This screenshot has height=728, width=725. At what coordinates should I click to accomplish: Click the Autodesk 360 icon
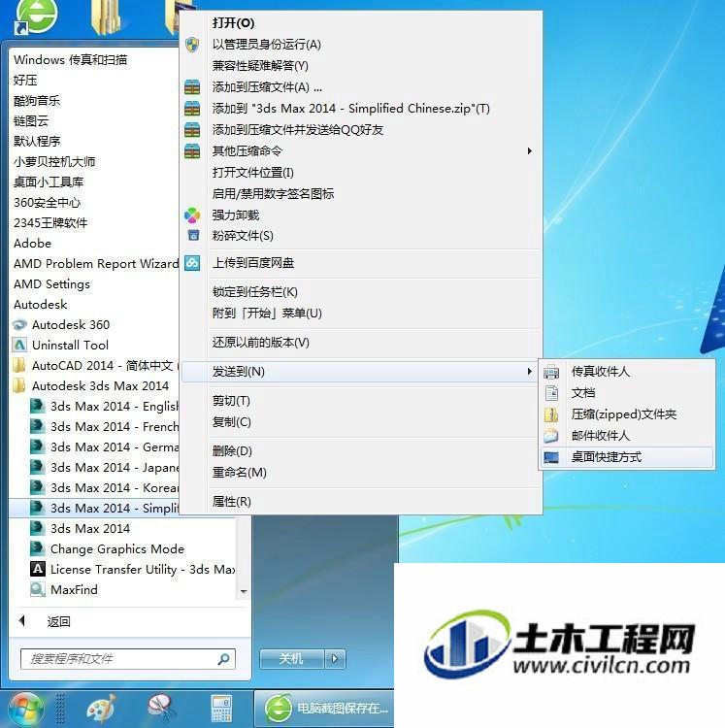pyautogui.click(x=19, y=324)
